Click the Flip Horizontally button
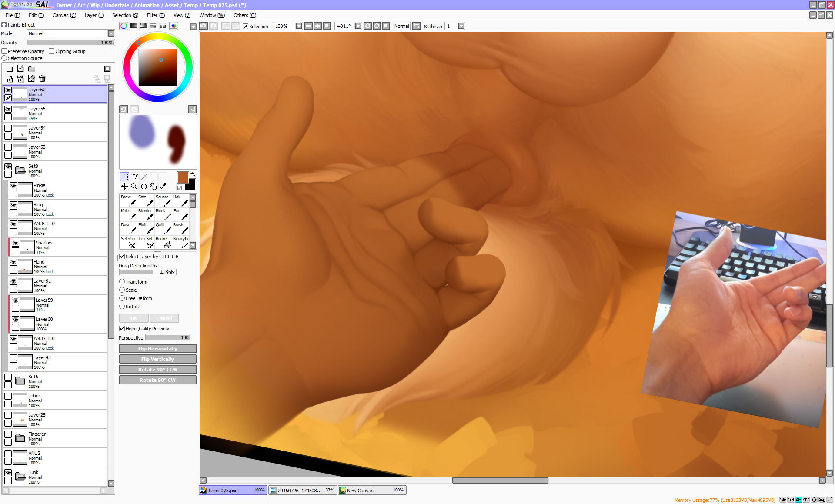 click(157, 349)
